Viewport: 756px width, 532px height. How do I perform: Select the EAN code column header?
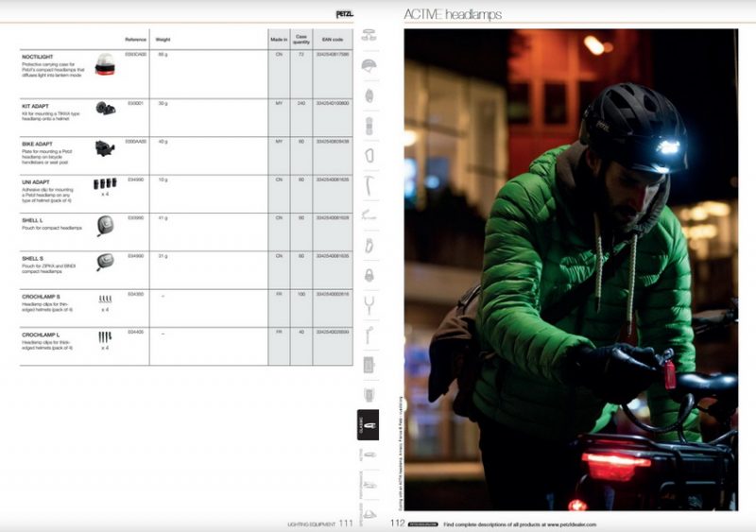click(x=332, y=39)
